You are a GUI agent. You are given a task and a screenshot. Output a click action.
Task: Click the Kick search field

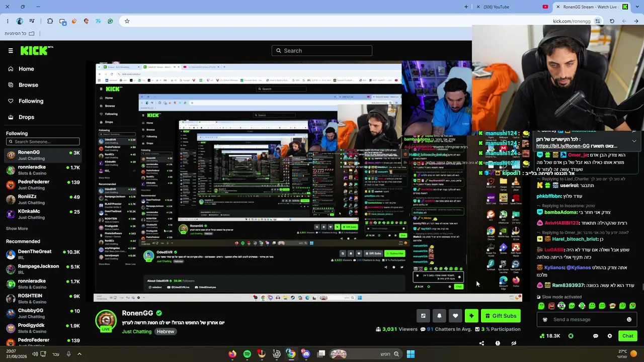[x=322, y=50]
